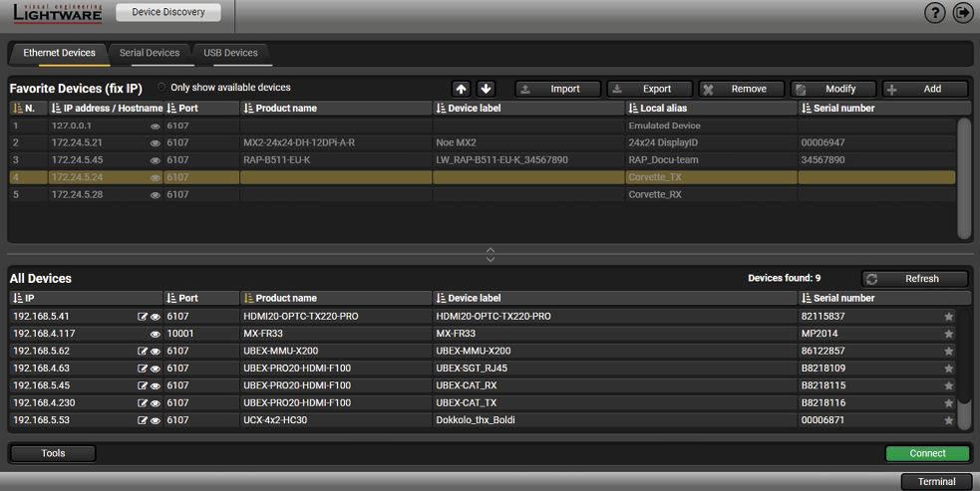Click eye icon for 192.168.4.117
Viewport: 980px width, 491px height.
pos(155,335)
